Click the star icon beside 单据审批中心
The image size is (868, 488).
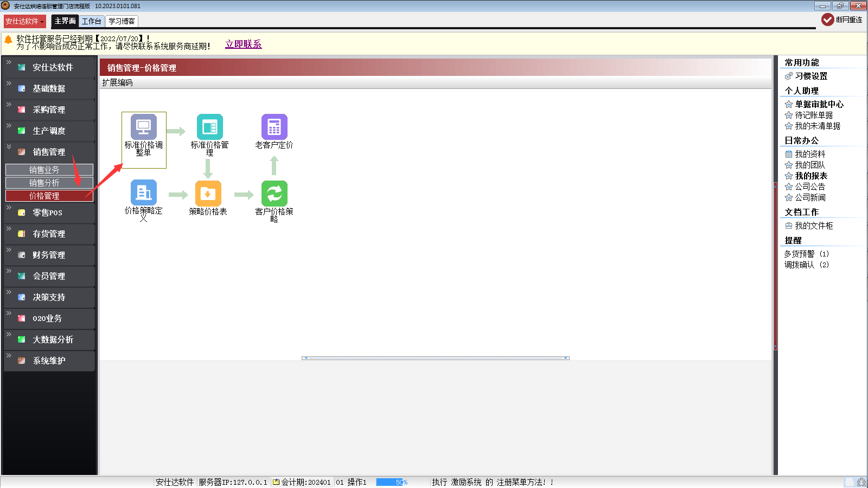[x=789, y=104]
